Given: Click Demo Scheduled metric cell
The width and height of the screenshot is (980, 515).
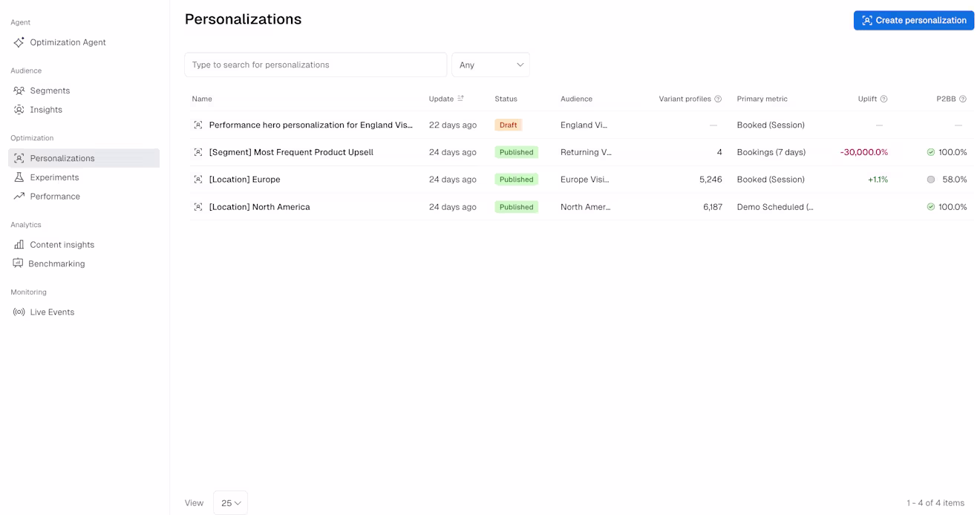Looking at the screenshot, I should pos(775,207).
